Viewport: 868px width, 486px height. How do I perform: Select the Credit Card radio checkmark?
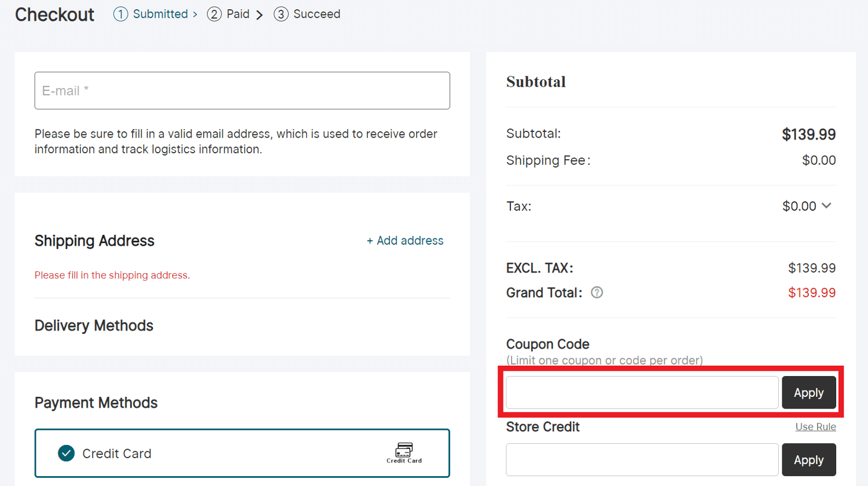[x=67, y=453]
